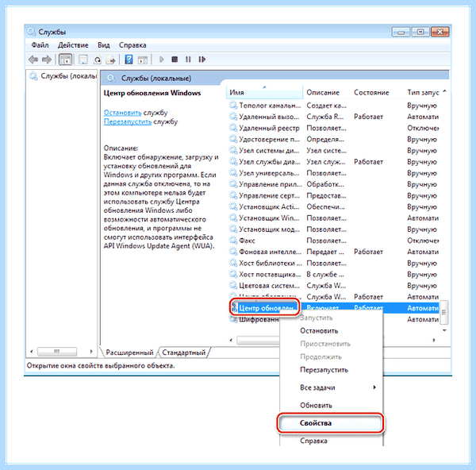The width and height of the screenshot is (476, 470).
Task: Select the Управление серт… service row
Action: (x=334, y=195)
